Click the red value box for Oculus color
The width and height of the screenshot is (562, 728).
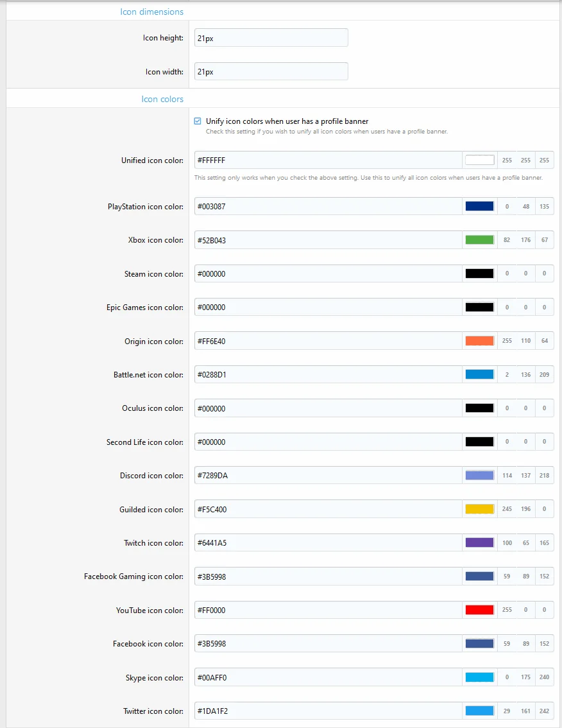pos(507,408)
